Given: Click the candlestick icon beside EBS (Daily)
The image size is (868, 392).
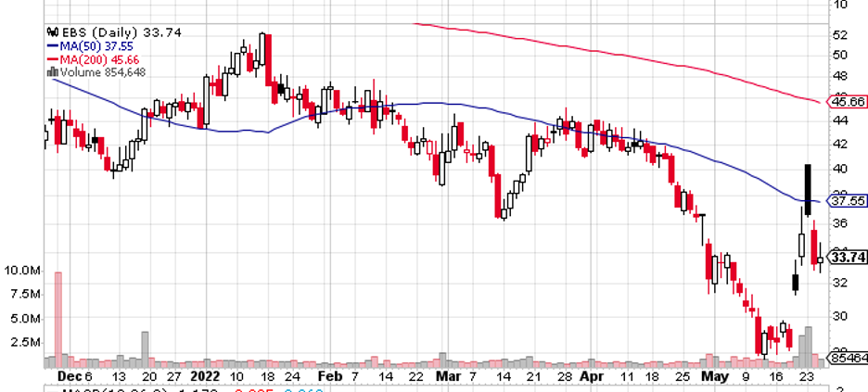Looking at the screenshot, I should pos(54,32).
